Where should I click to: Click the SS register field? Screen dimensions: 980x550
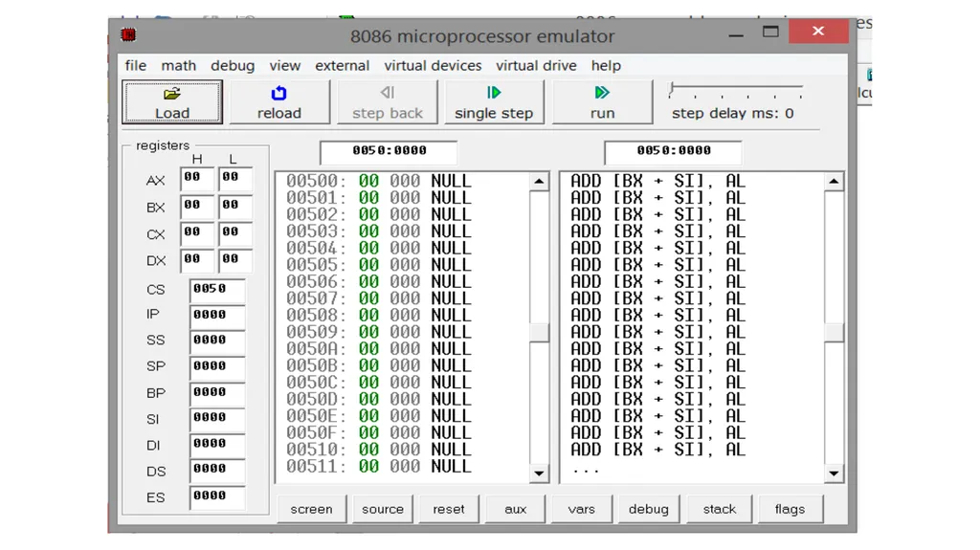click(x=217, y=341)
